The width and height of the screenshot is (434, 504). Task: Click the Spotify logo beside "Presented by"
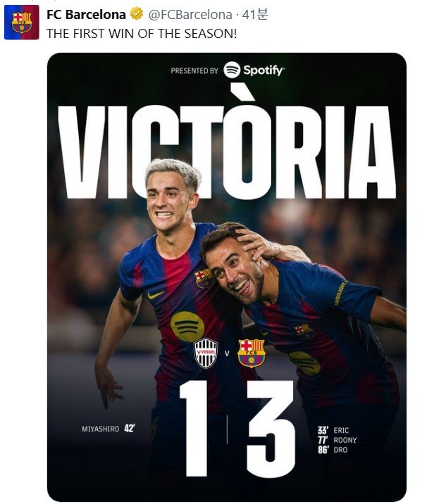(254, 70)
